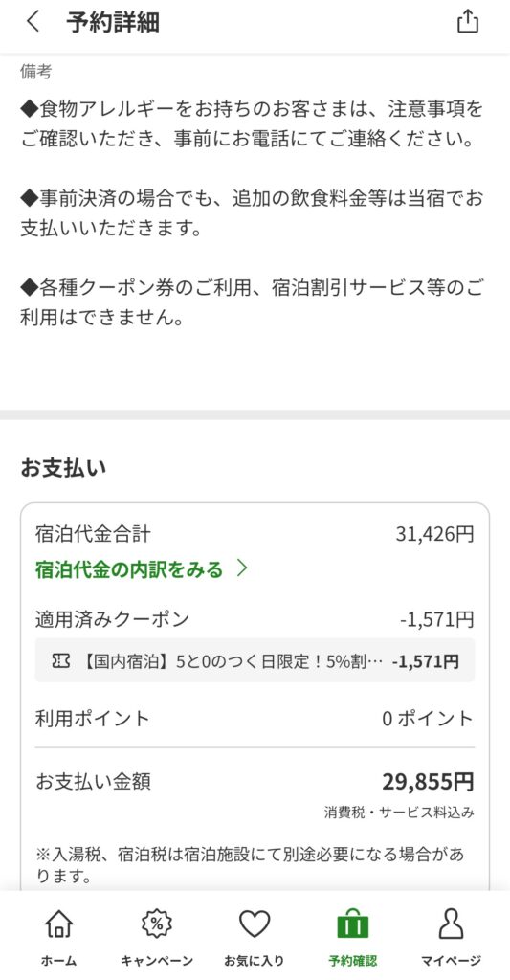Open the applied 5% coupon row
This screenshot has width=510, height=980.
click(255, 660)
